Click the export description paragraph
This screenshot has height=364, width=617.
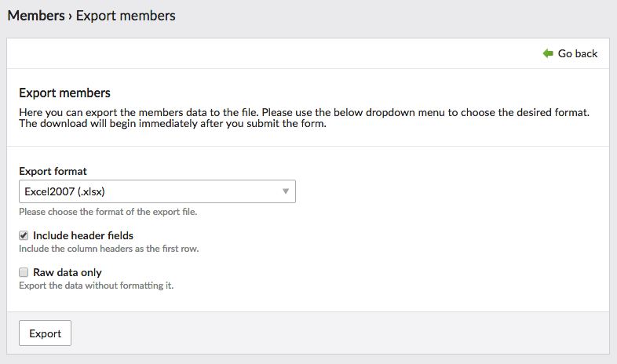coord(304,118)
